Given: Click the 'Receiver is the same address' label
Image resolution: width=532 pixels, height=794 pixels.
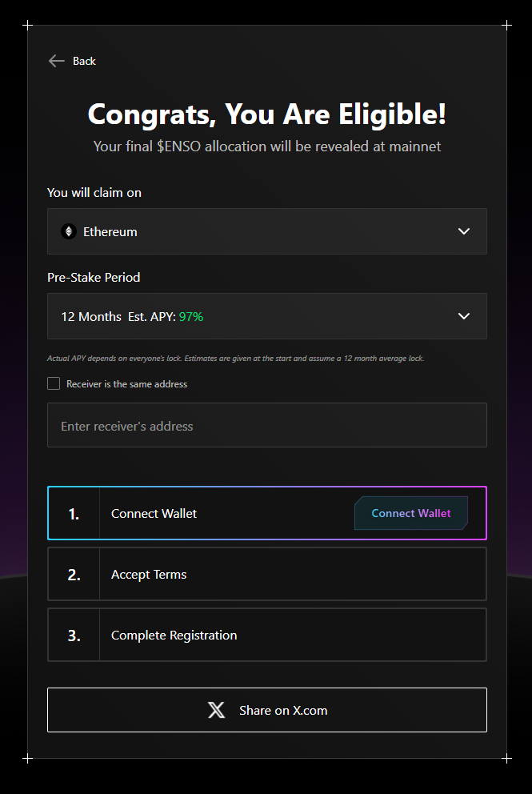Looking at the screenshot, I should [x=126, y=384].
